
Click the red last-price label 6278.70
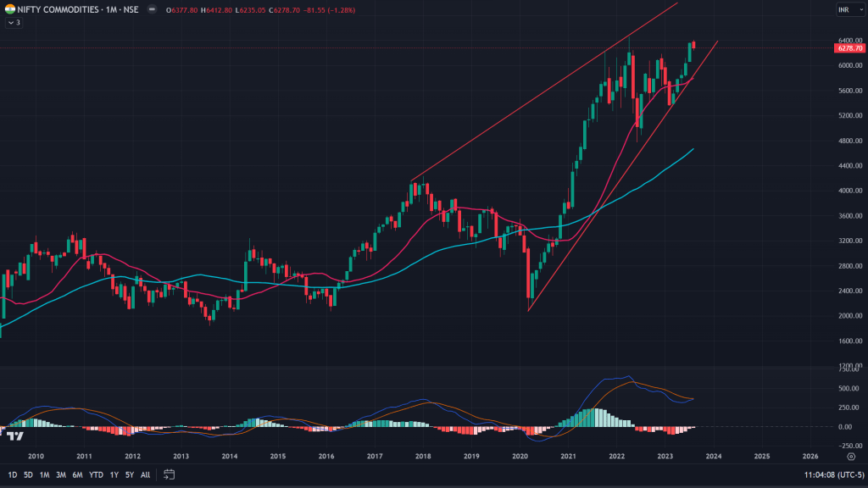850,48
